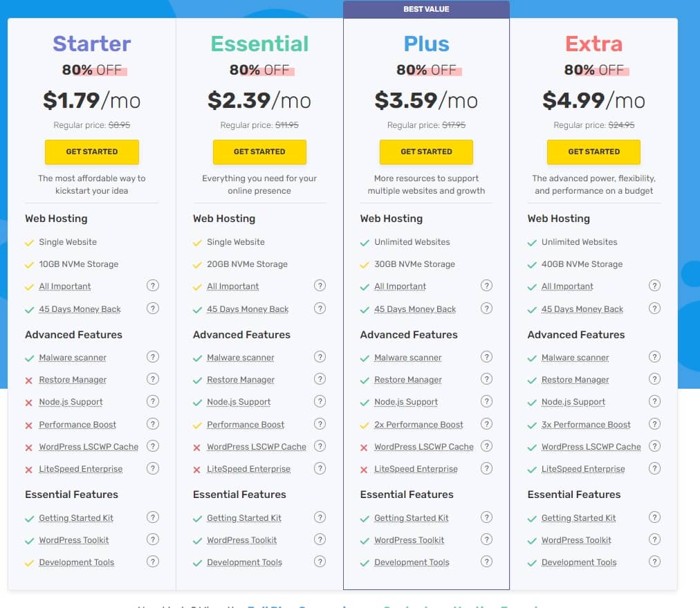The height and width of the screenshot is (608, 700).
Task: Choose Get Started for the Plus plan
Action: 426,151
